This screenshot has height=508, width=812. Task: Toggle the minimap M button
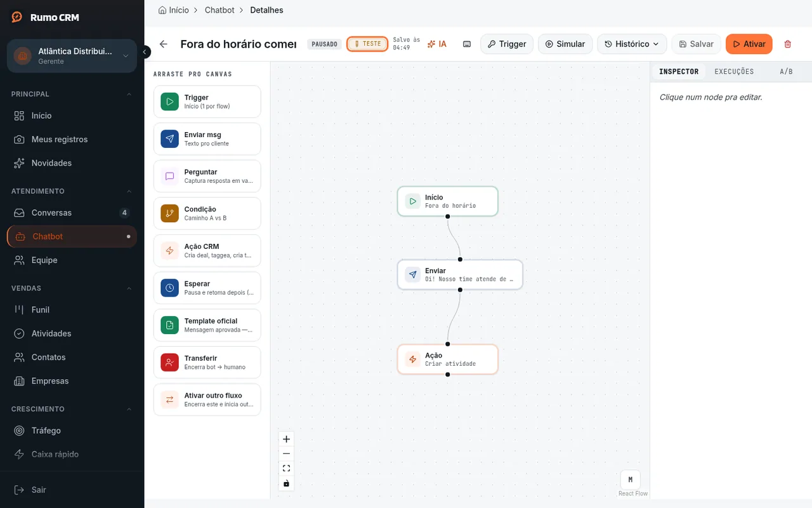(x=630, y=479)
